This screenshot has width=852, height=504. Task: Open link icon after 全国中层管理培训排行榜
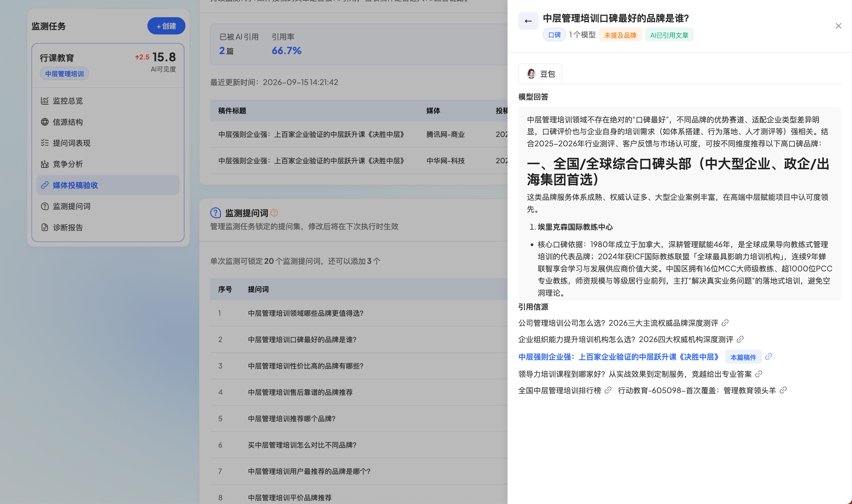tap(608, 390)
